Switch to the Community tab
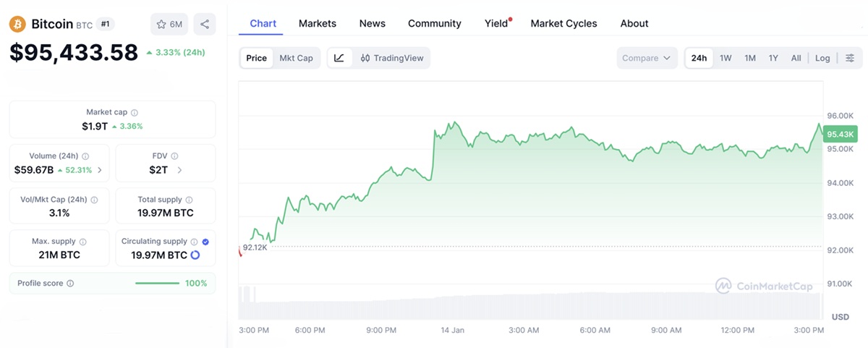Viewport: 868px width, 348px height. (x=435, y=23)
